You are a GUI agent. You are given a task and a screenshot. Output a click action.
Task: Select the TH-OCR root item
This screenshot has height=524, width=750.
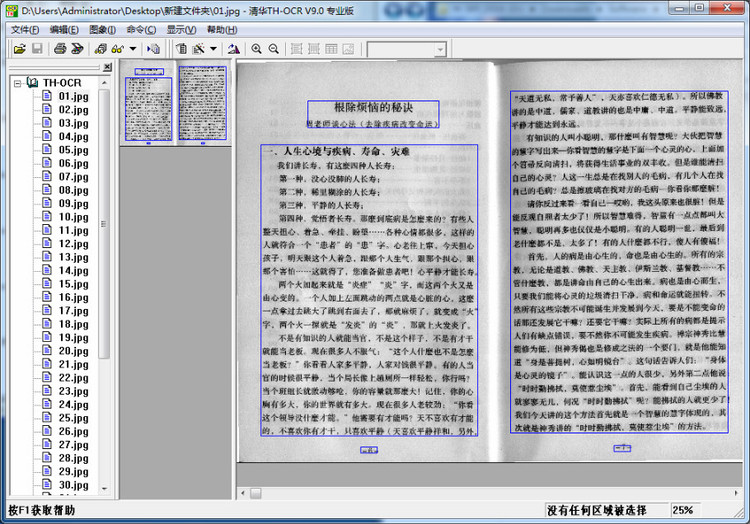62,83
